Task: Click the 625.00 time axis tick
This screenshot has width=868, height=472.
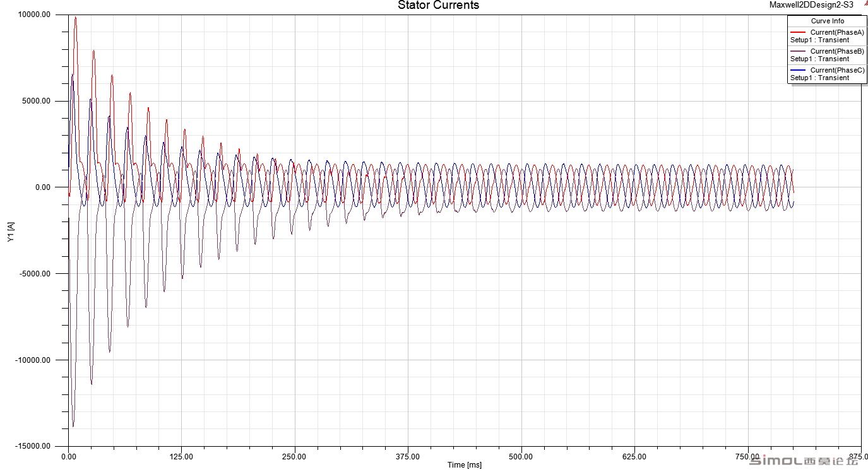Action: pos(634,456)
